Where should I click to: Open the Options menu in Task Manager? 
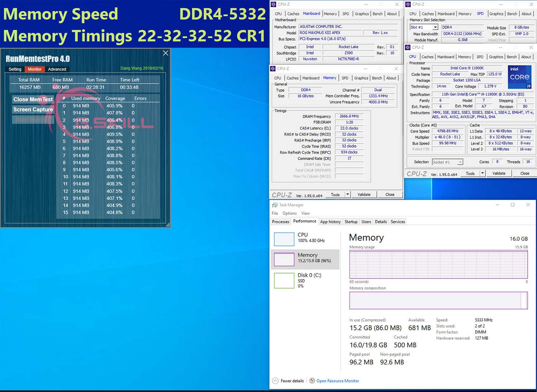290,213
